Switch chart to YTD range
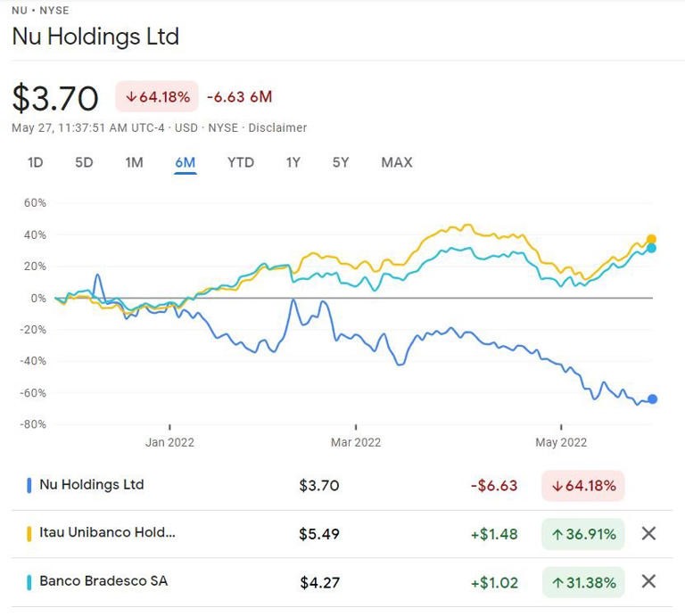Image resolution: width=685 pixels, height=616 pixels. tap(241, 162)
